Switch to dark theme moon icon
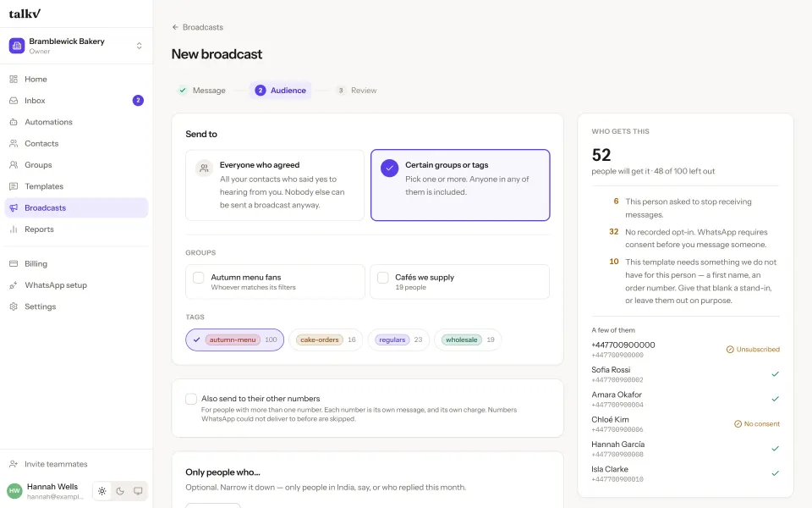Screen dimensions: 812x508 click(x=120, y=491)
